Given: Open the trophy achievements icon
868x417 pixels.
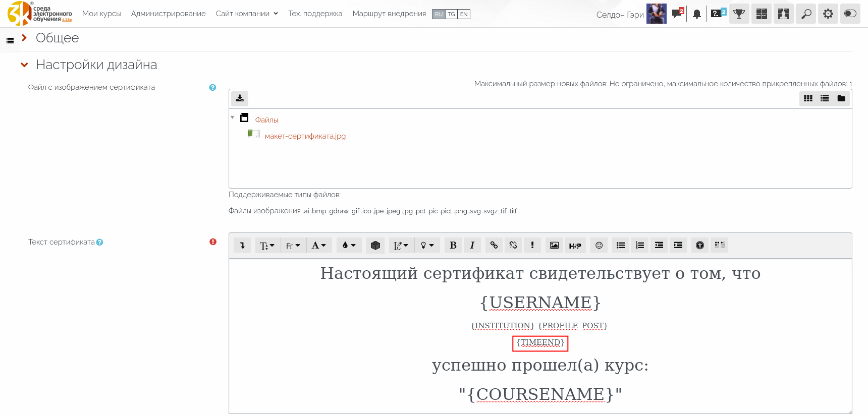Looking at the screenshot, I should (x=739, y=14).
